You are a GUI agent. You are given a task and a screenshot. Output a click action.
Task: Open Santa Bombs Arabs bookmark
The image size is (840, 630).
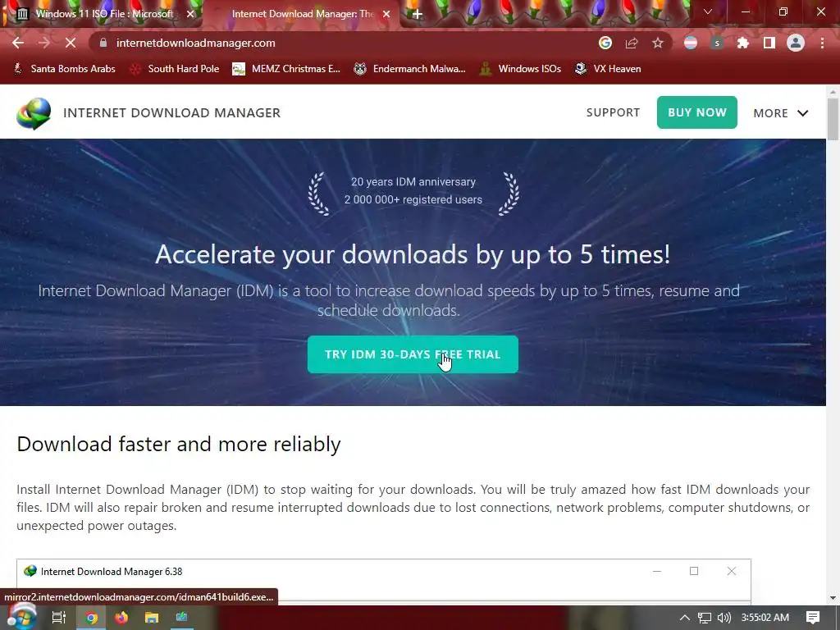(x=65, y=69)
